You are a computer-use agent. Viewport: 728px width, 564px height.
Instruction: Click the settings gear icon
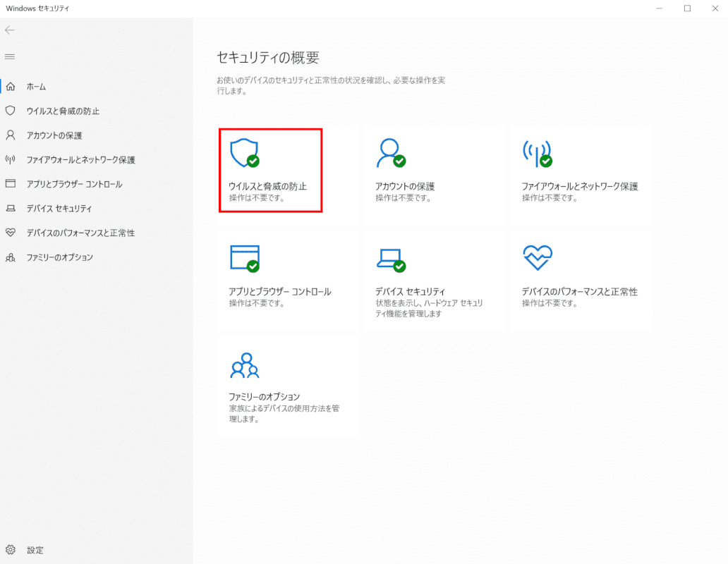coord(10,550)
